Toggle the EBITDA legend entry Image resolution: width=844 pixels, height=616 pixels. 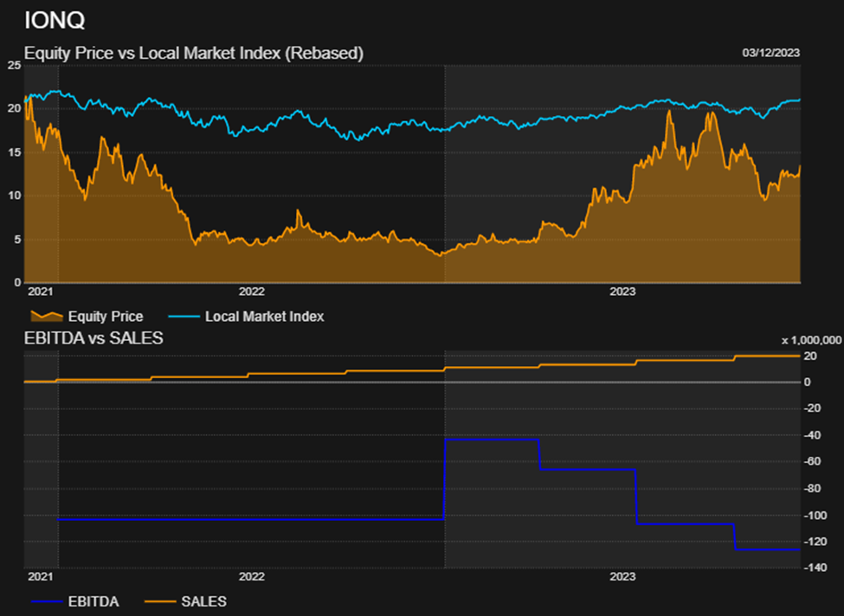[x=75, y=601]
